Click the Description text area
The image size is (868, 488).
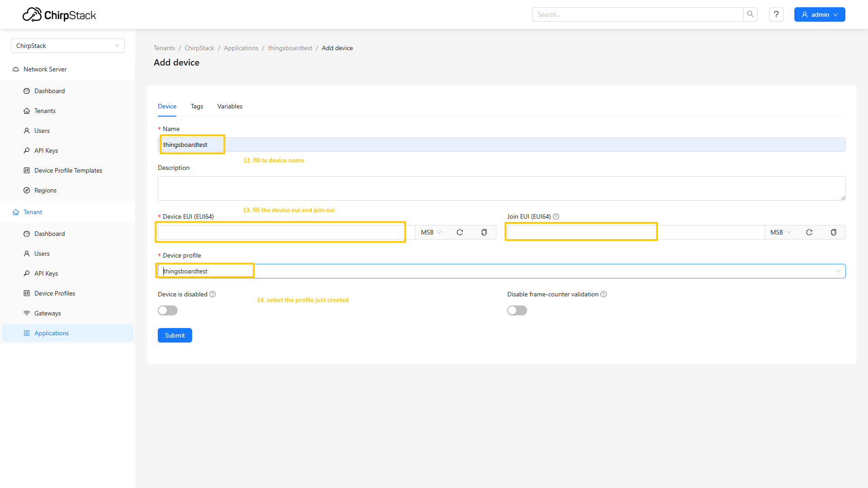click(x=501, y=188)
